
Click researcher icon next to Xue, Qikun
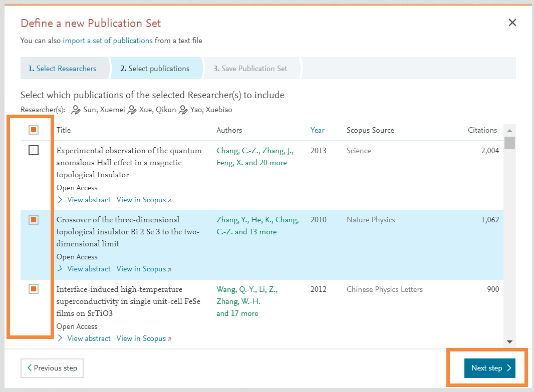point(131,110)
